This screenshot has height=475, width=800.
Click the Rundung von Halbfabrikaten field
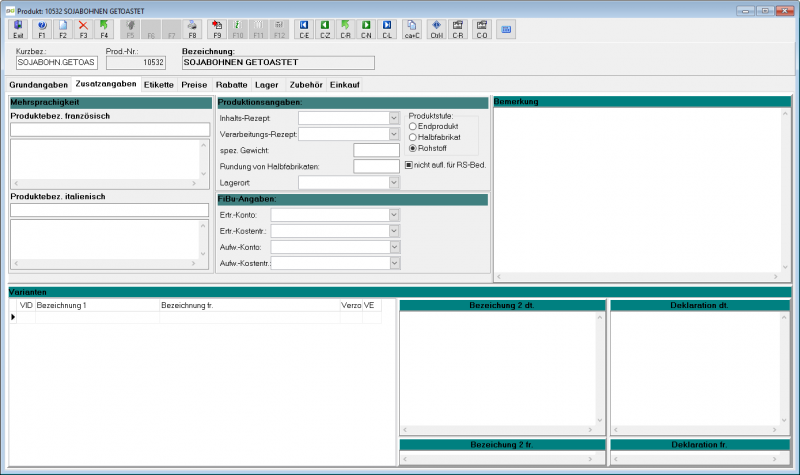(x=377, y=166)
